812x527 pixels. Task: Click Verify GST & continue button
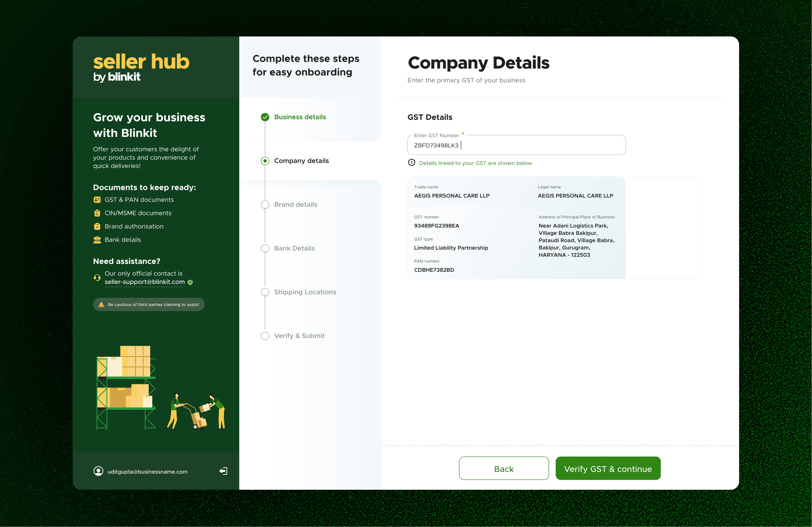608,468
